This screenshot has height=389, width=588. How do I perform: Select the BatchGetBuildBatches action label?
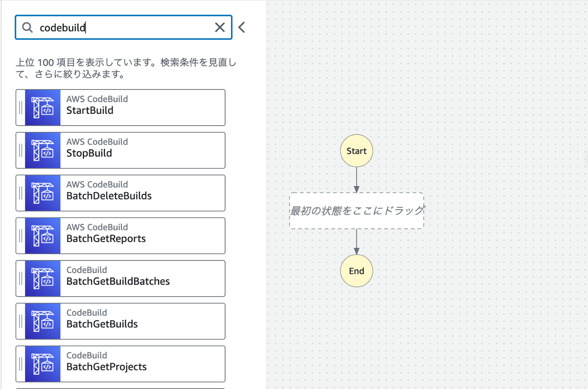point(118,281)
